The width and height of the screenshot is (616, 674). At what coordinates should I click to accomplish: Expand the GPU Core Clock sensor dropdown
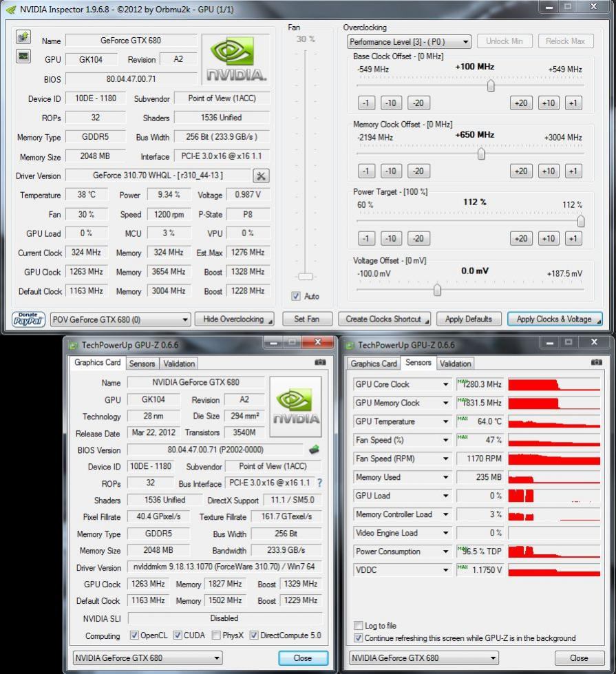coord(446,384)
